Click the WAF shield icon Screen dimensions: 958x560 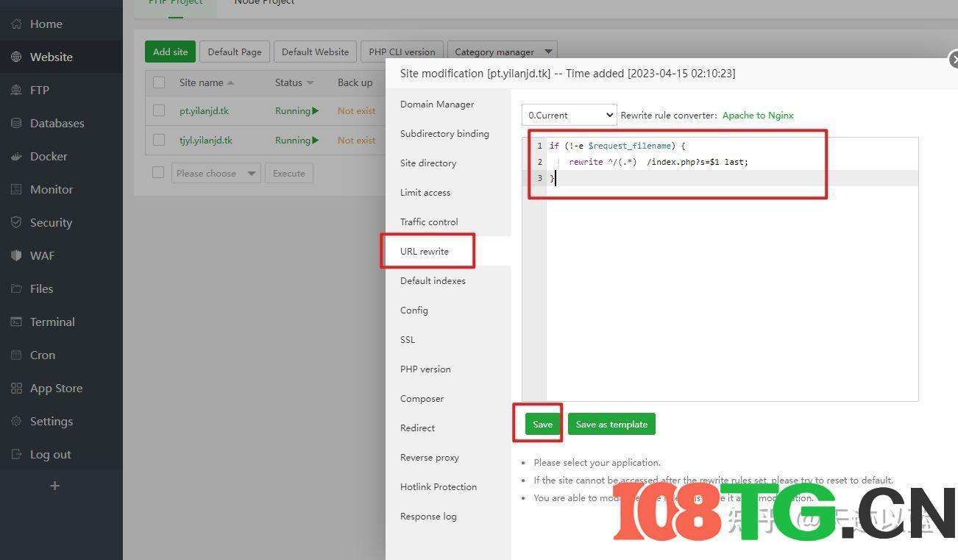(x=16, y=256)
